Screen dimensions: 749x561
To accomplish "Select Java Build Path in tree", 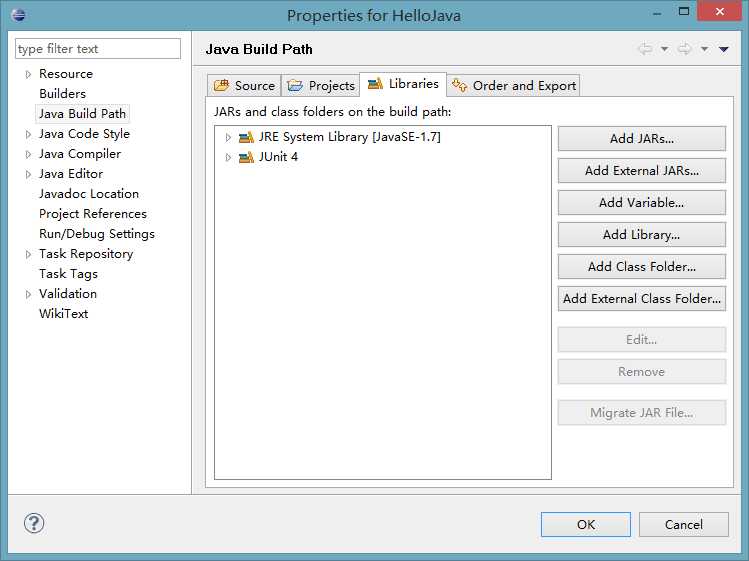I will [82, 114].
